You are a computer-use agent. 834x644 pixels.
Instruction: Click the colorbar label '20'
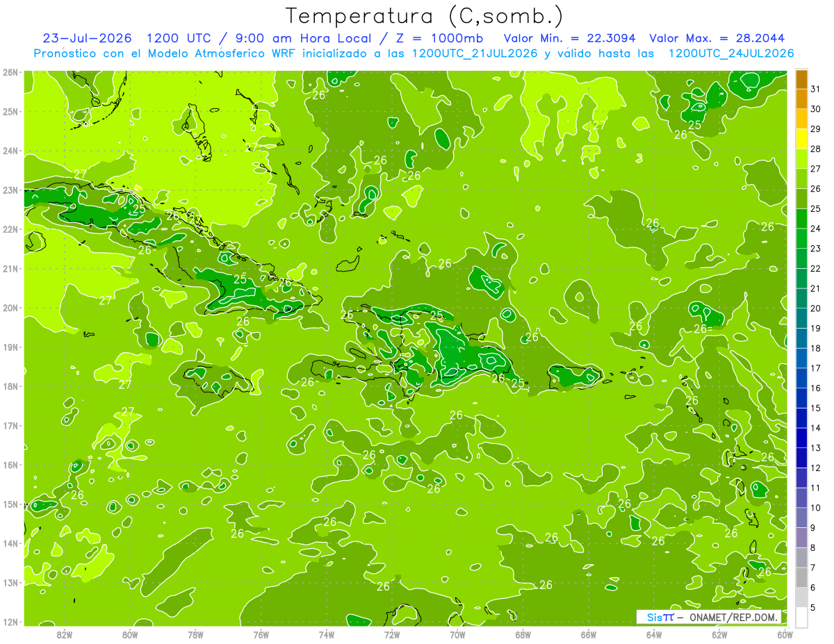tap(816, 308)
